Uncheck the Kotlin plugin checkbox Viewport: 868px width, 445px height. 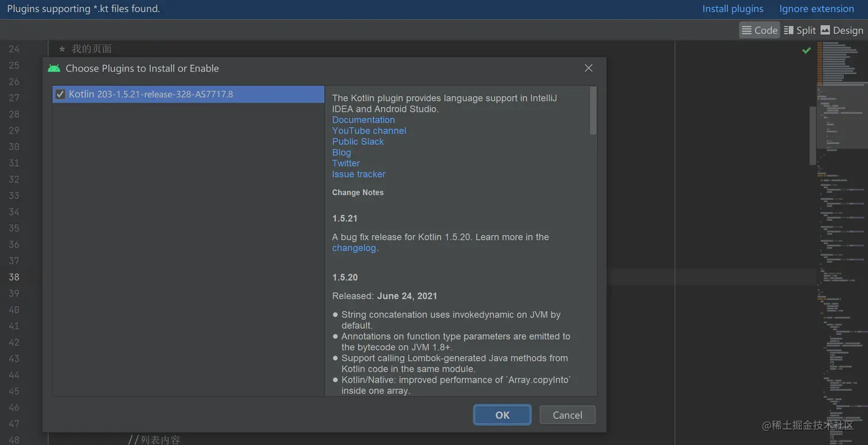pyautogui.click(x=60, y=95)
